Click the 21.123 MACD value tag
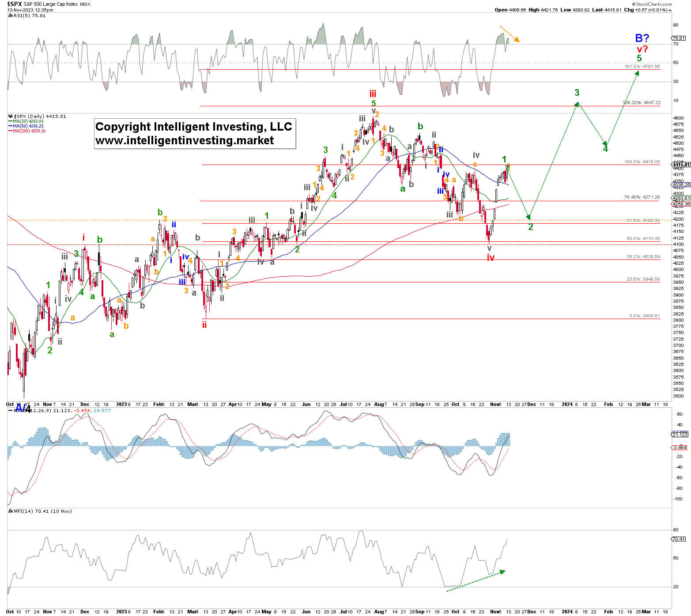 pyautogui.click(x=680, y=435)
